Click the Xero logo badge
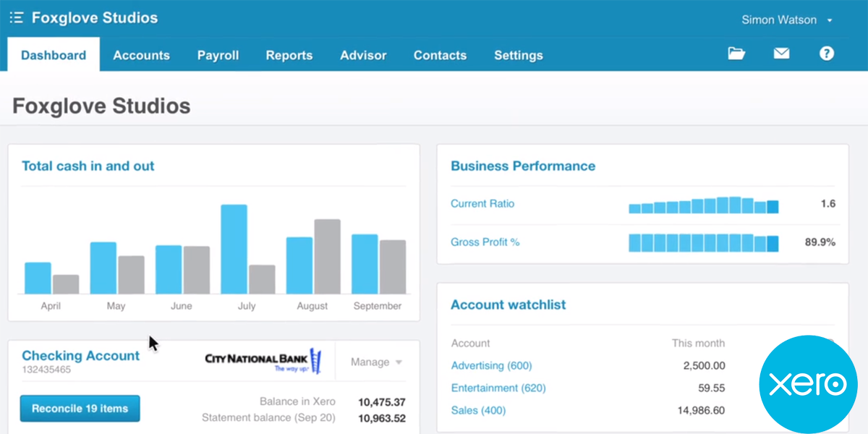868x434 pixels. coord(808,384)
